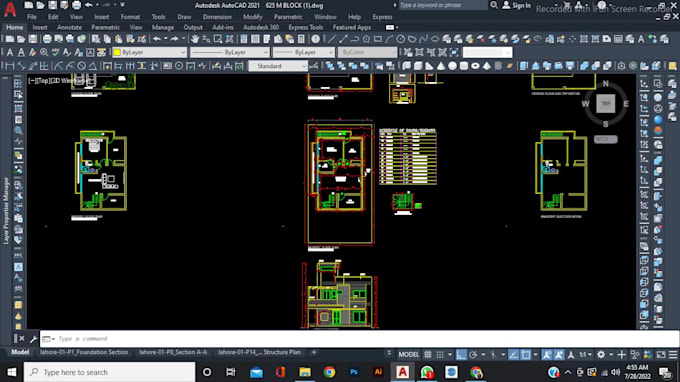This screenshot has width=680, height=382.
Task: Open the ByLayer lineweight dropdown
Action: (x=304, y=52)
